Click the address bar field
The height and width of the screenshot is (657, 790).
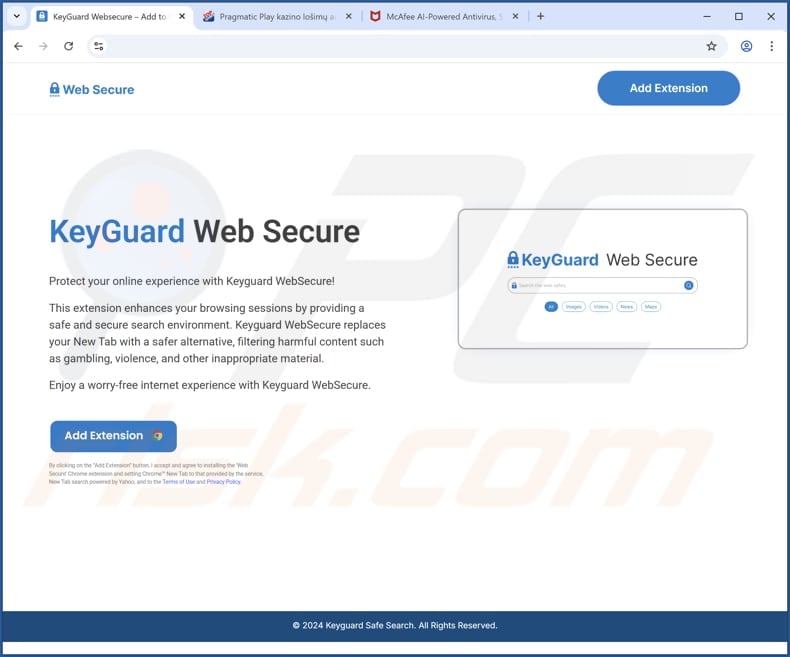pyautogui.click(x=403, y=46)
